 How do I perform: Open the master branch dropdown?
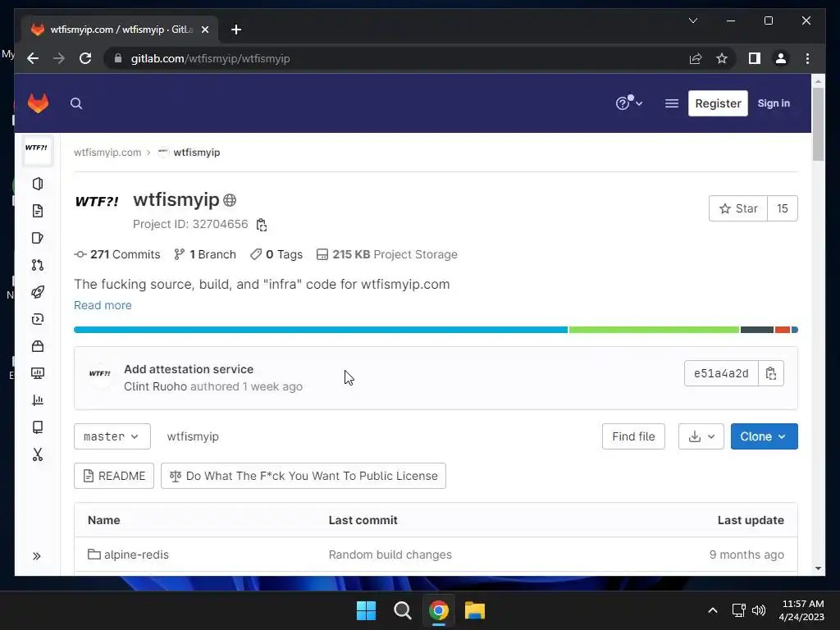click(112, 436)
